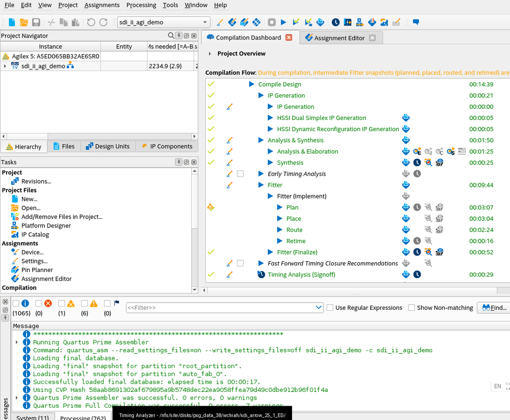This screenshot has width=510, height=420.
Task: Click the New file toolbar icon
Action: click(x=11, y=22)
